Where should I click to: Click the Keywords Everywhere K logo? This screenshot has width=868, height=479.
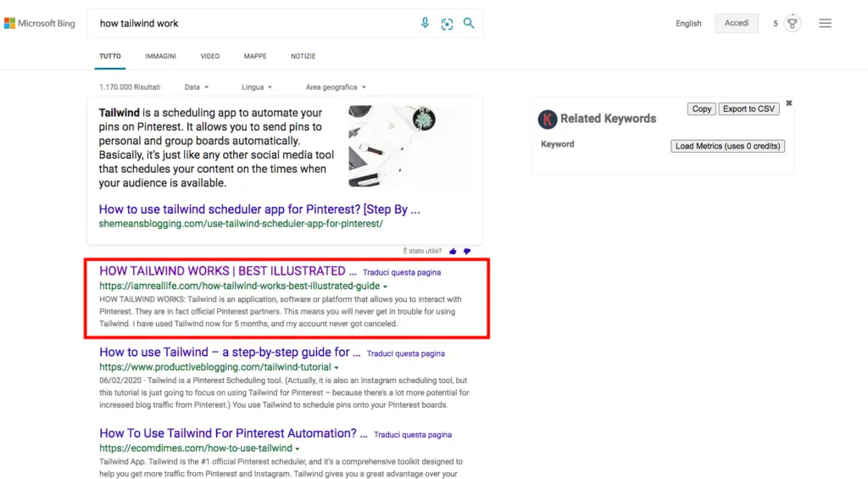click(x=548, y=119)
